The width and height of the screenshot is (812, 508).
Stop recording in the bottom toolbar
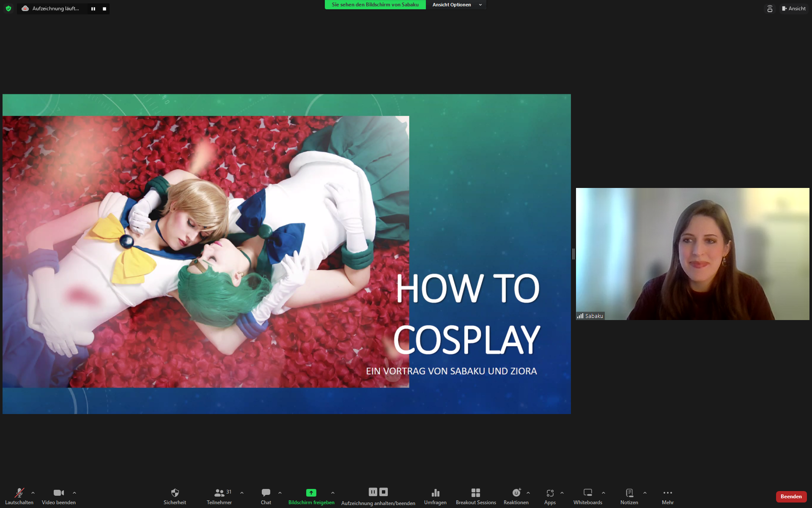(x=384, y=492)
